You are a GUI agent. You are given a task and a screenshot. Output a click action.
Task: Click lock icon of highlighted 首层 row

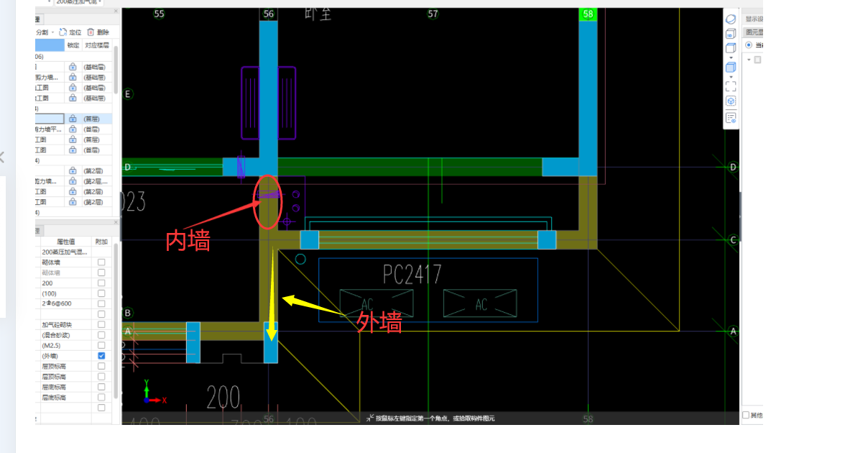[73, 119]
